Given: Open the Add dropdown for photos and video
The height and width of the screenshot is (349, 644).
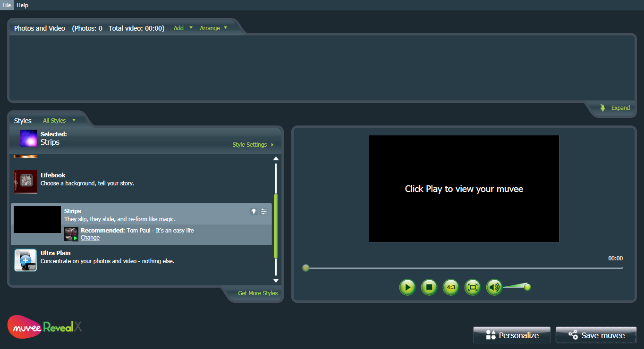Looking at the screenshot, I should (183, 28).
